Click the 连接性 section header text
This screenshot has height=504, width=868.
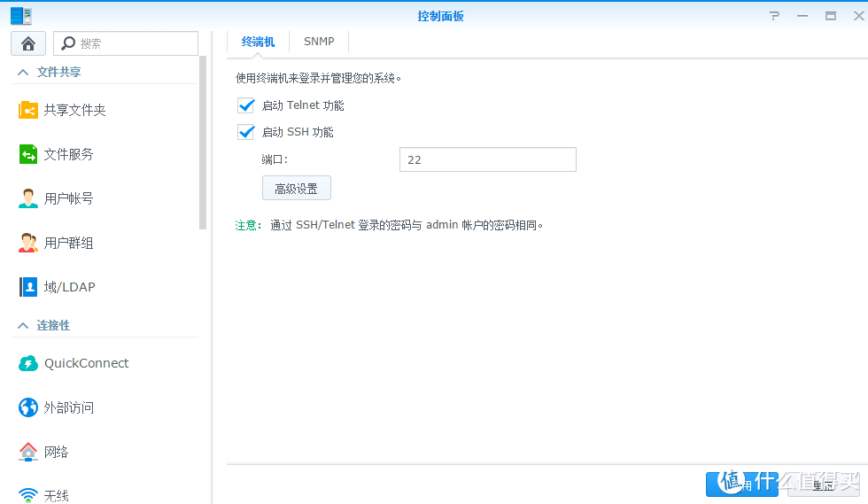coord(53,326)
